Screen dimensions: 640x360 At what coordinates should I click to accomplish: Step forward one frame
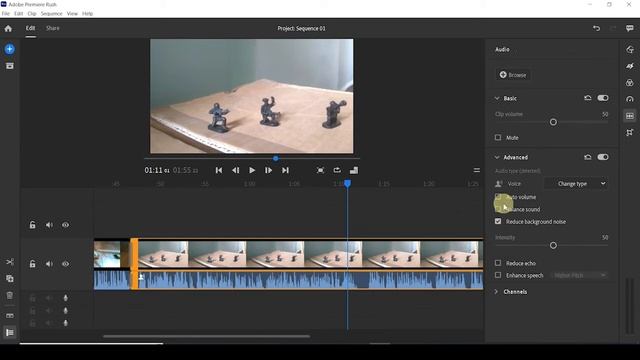268,170
